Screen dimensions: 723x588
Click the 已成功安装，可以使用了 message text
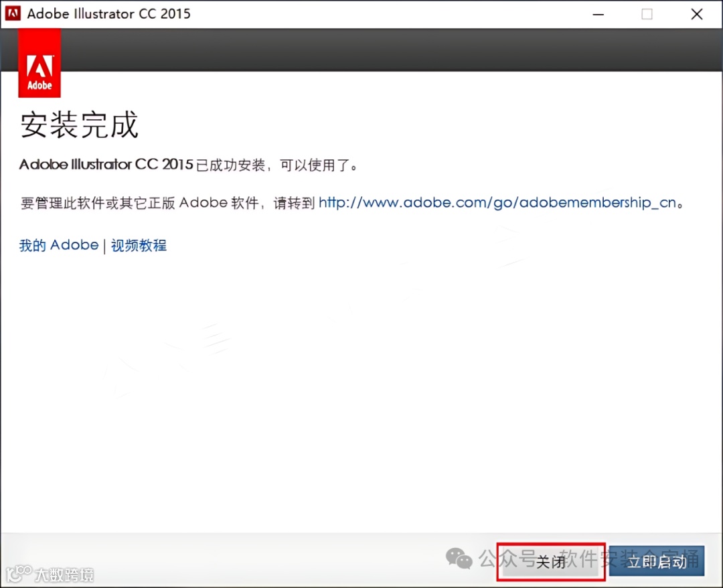click(x=276, y=165)
